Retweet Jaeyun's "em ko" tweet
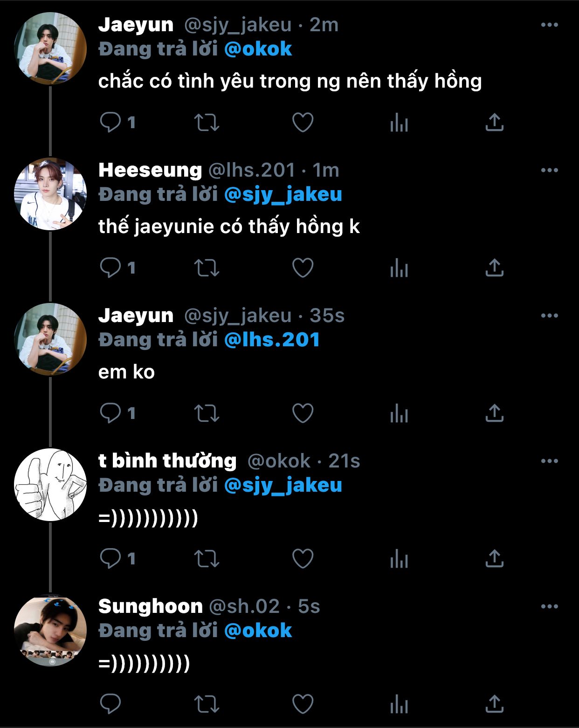The width and height of the screenshot is (579, 728). (x=207, y=413)
